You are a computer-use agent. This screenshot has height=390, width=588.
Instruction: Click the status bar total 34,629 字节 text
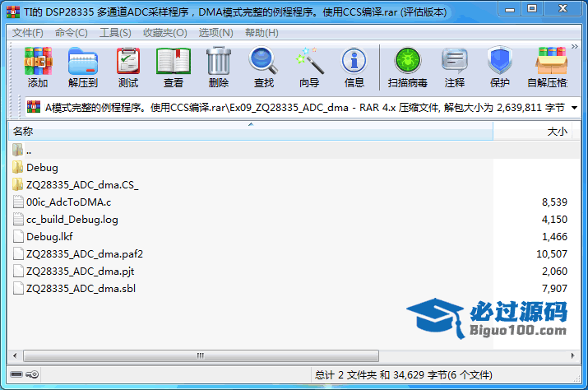click(403, 375)
